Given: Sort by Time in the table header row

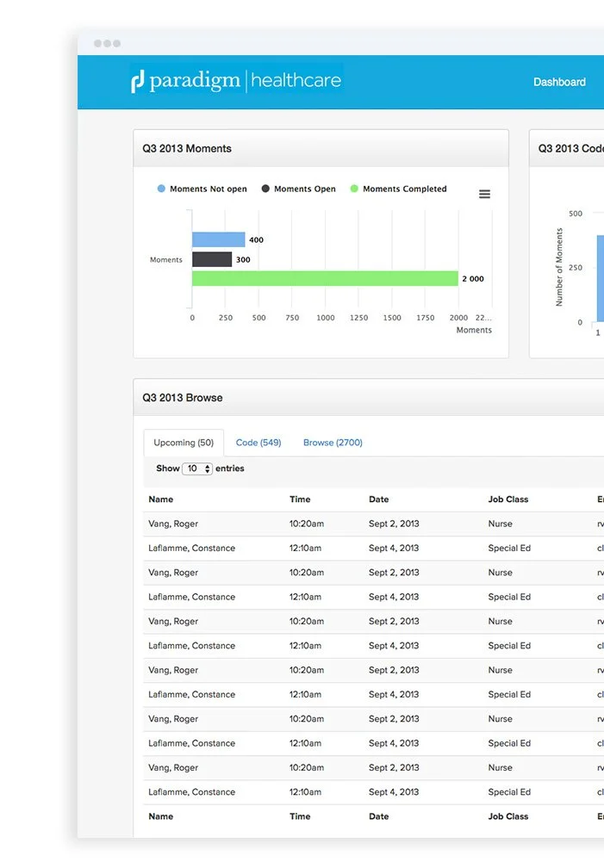Looking at the screenshot, I should click(x=300, y=499).
